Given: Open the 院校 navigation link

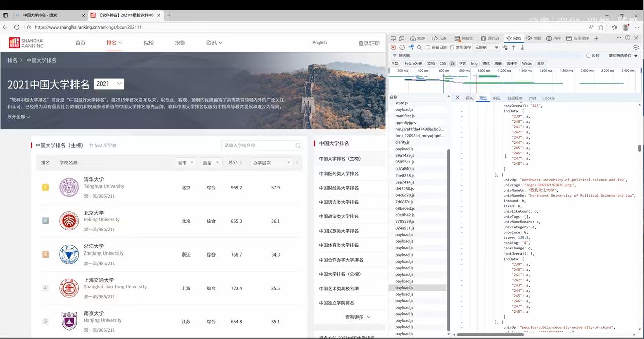Looking at the screenshot, I should [148, 43].
